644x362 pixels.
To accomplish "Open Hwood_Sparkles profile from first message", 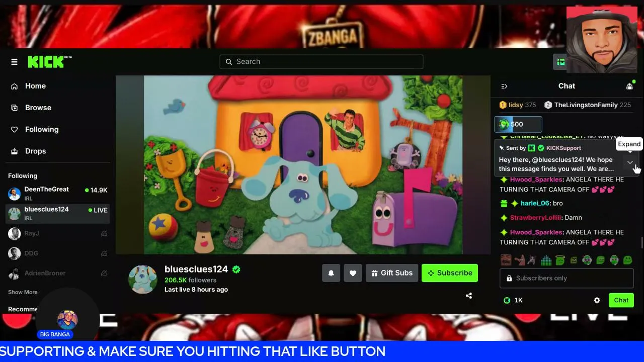I will (x=536, y=179).
